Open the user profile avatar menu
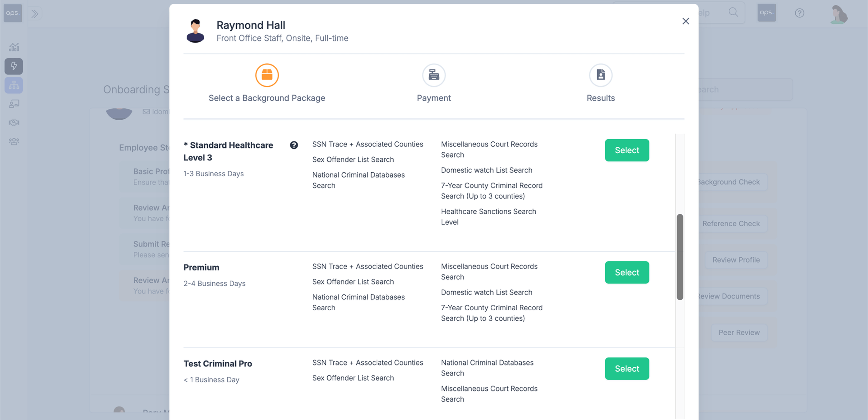This screenshot has height=420, width=868. [839, 14]
